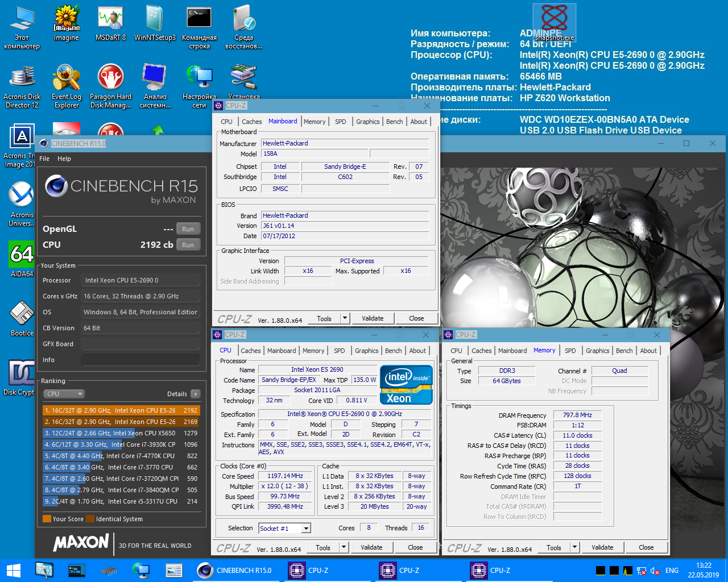Open the Disk Crypt desktop icon
This screenshot has height=582, width=728.
20,377
